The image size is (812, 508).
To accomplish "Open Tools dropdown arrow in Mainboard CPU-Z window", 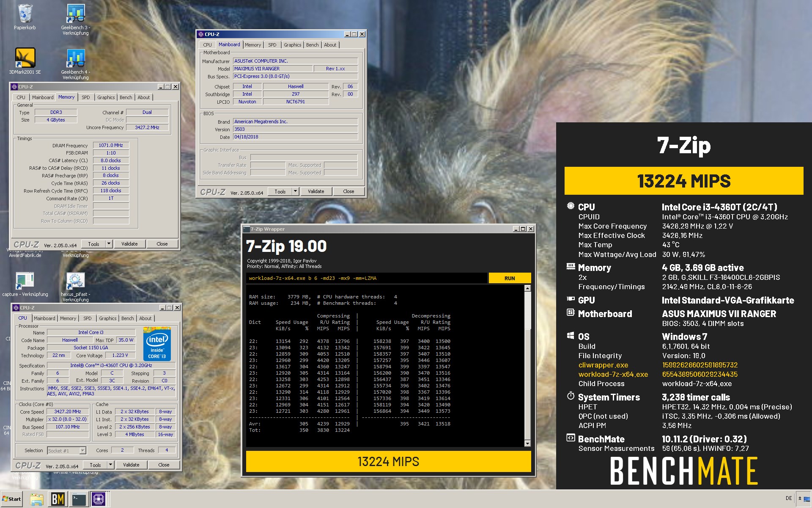I will tap(295, 191).
